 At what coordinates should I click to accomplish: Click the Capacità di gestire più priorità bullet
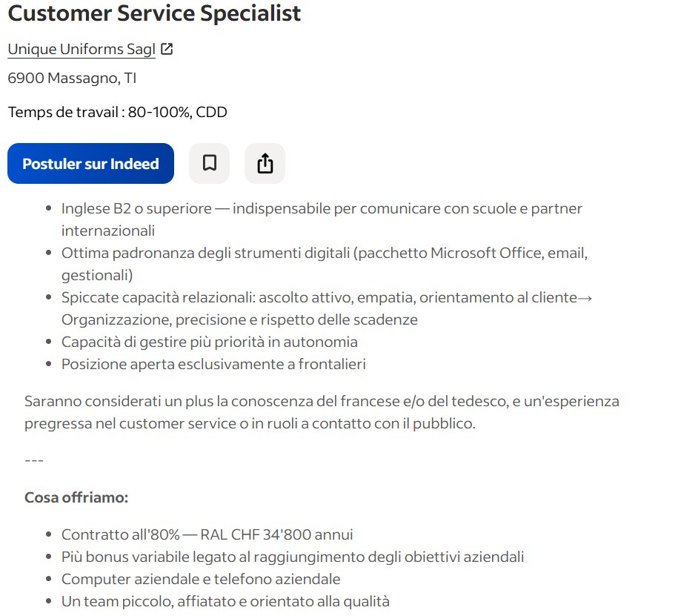coord(210,342)
